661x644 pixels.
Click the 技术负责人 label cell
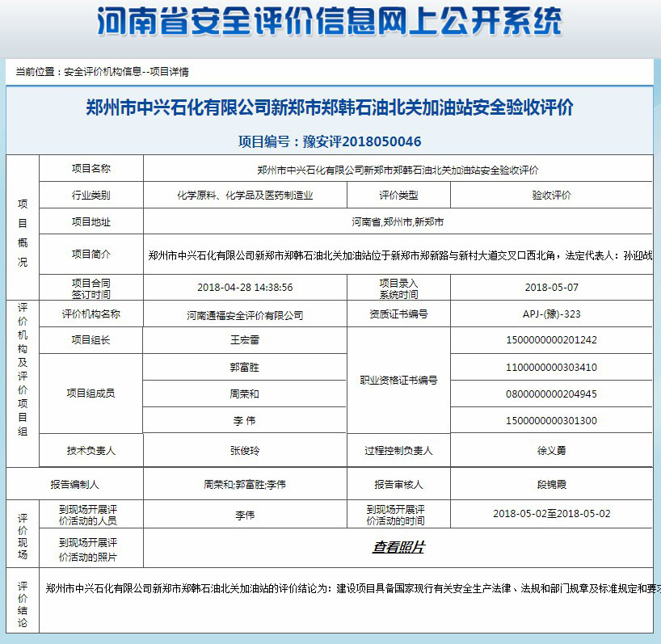(91, 451)
